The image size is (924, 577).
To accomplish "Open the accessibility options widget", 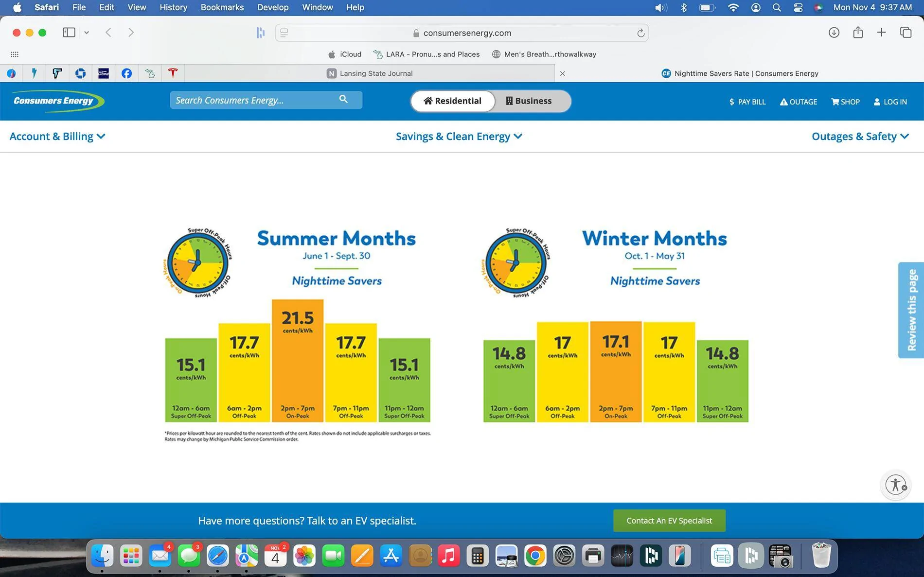I will coord(896,485).
